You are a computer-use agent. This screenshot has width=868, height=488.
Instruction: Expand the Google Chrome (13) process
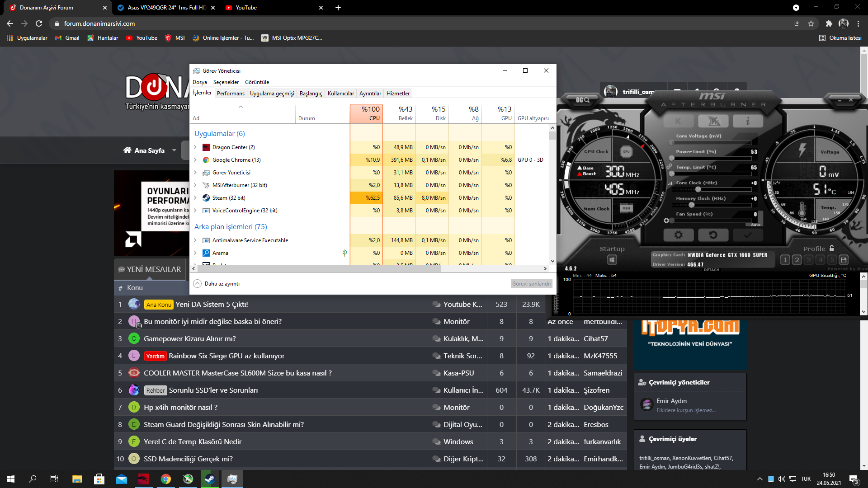[195, 160]
